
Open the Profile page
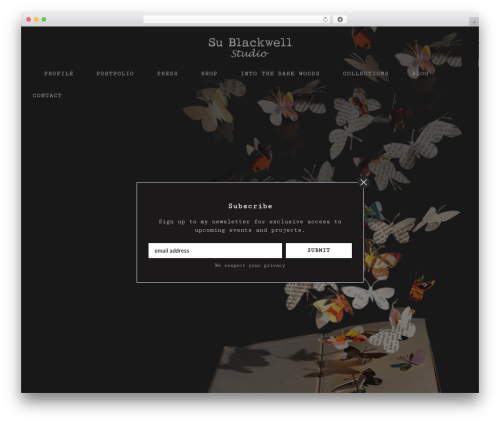(x=59, y=73)
